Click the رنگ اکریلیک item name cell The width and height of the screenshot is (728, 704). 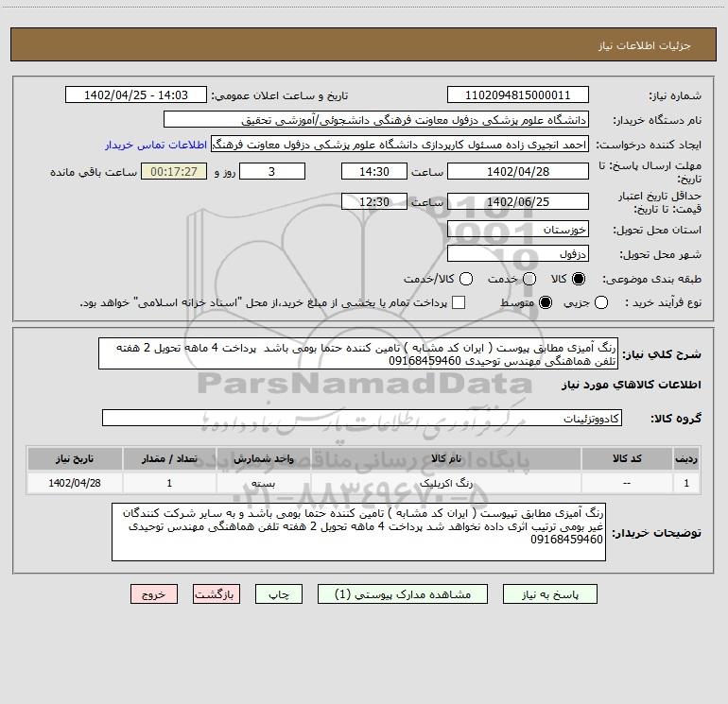(x=445, y=483)
